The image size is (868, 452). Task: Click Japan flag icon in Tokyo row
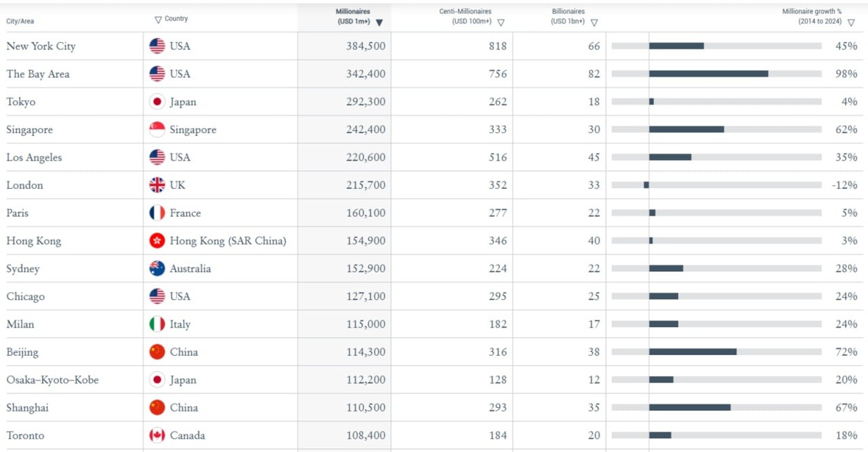click(x=157, y=102)
